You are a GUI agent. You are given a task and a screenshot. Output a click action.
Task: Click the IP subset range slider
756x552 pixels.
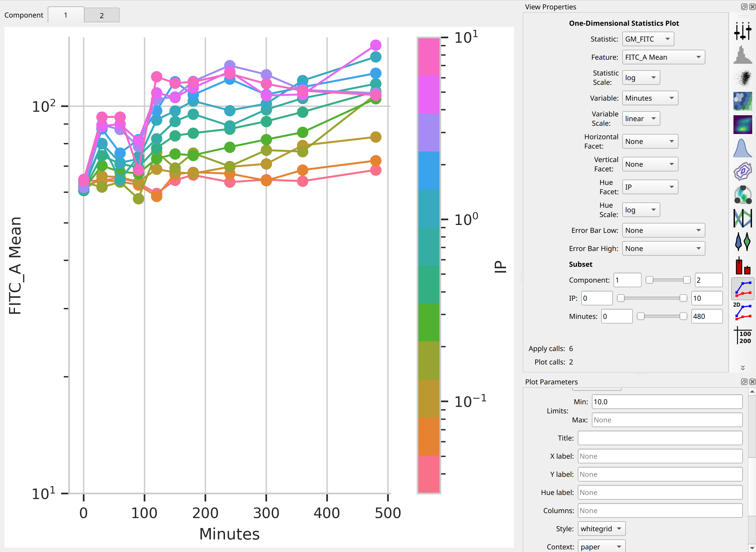(652, 298)
